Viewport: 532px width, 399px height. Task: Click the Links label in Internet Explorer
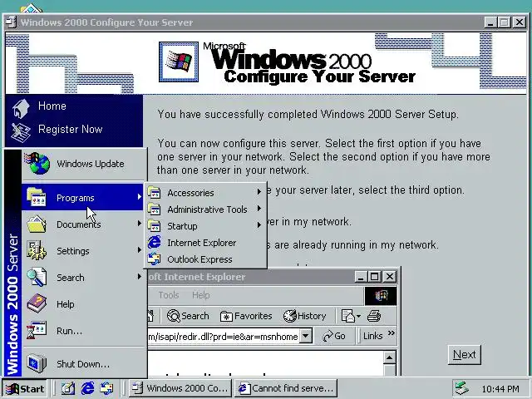(372, 336)
